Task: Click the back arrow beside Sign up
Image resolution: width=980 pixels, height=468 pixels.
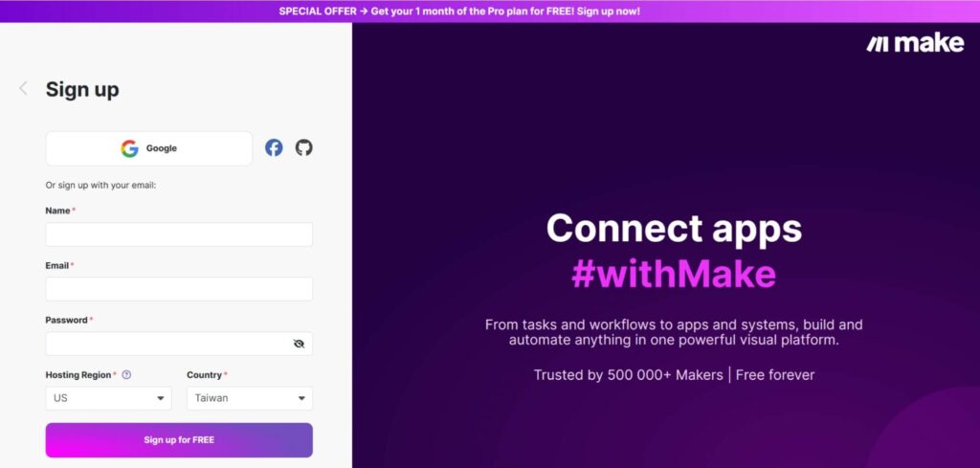Action: coord(23,89)
